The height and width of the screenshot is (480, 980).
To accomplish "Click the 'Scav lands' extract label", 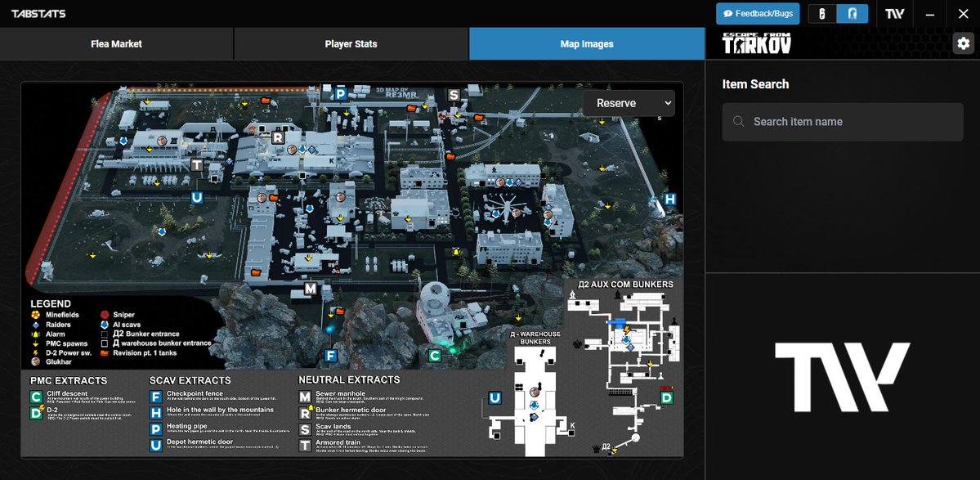I will tap(333, 426).
